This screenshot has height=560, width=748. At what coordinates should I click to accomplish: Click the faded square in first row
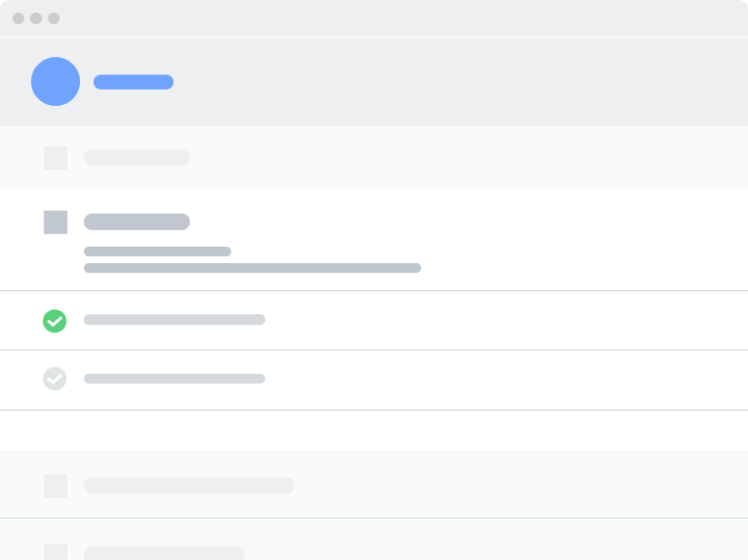click(x=56, y=158)
